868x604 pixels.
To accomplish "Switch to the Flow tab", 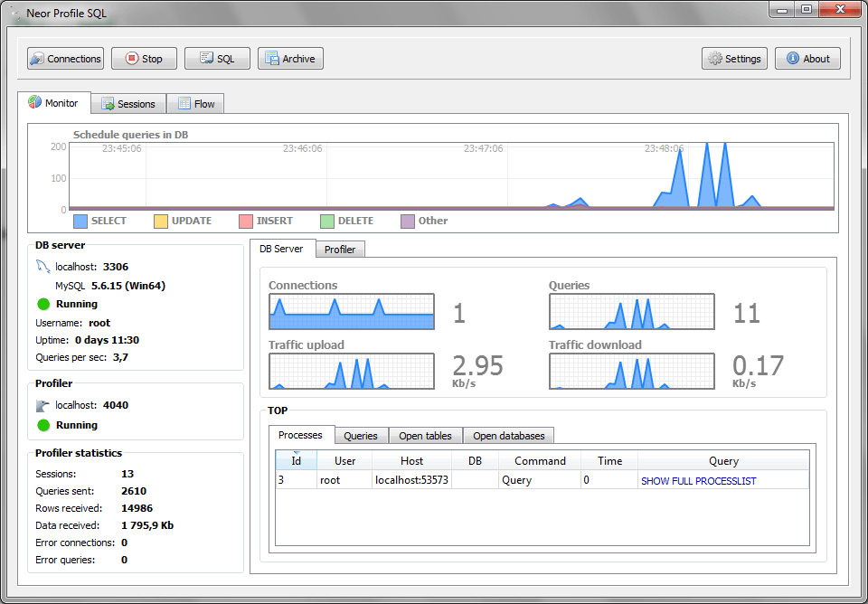I will (x=195, y=104).
